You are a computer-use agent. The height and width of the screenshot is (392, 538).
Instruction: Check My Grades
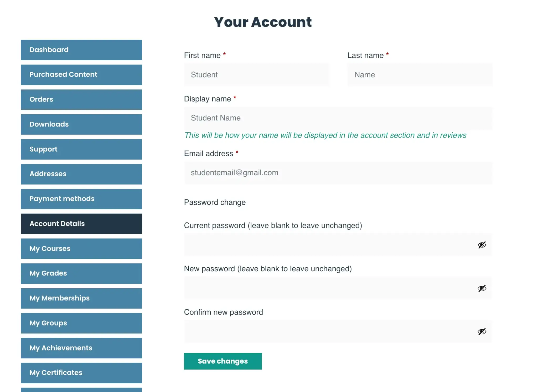pyautogui.click(x=81, y=273)
